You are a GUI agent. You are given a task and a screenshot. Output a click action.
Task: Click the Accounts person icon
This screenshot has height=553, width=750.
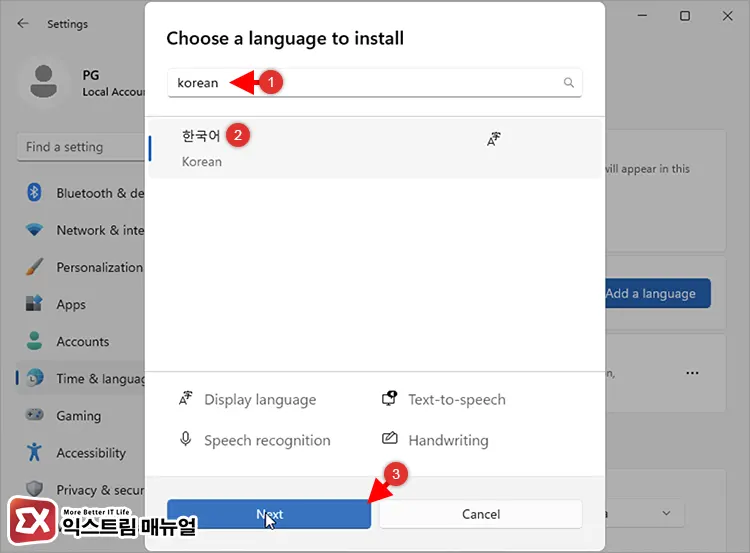pos(35,341)
